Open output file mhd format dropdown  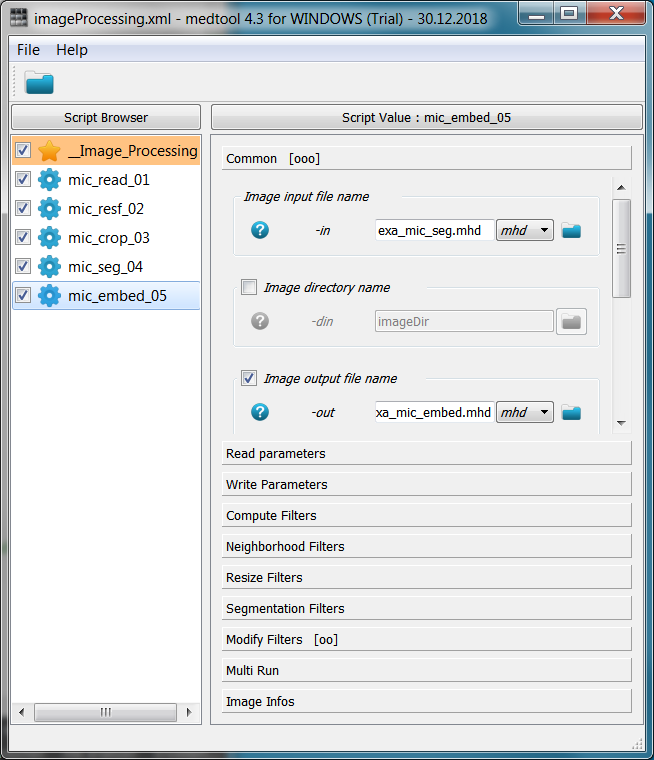tap(525, 412)
